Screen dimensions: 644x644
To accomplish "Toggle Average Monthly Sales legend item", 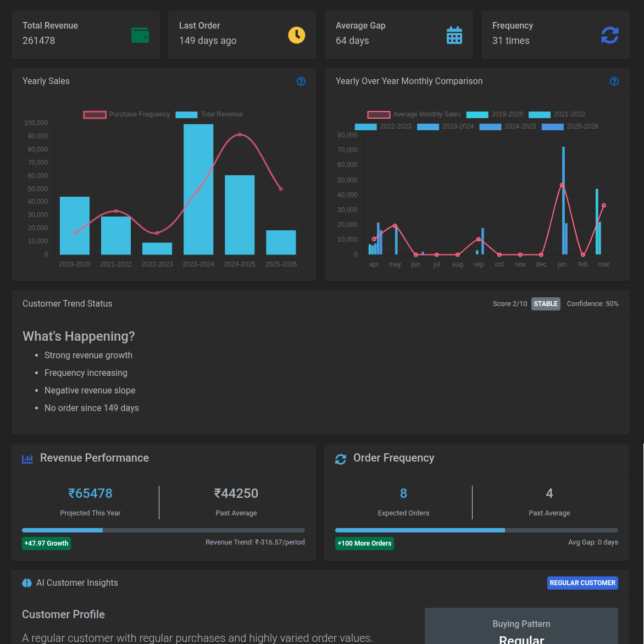I will point(414,114).
